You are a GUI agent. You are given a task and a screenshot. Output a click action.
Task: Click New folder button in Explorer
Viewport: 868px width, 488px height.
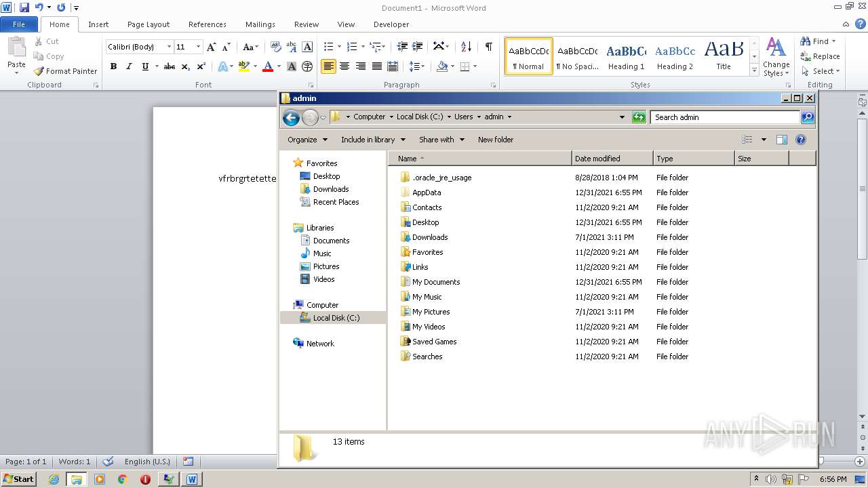(496, 140)
